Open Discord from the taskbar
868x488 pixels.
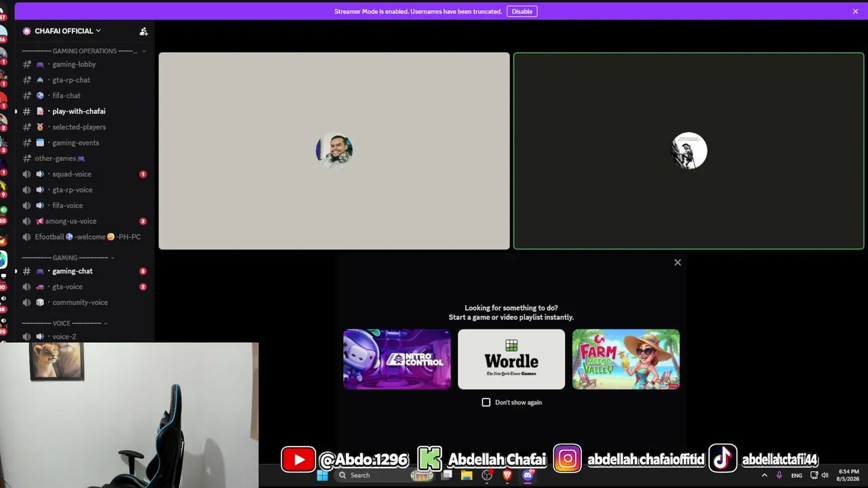point(528,475)
